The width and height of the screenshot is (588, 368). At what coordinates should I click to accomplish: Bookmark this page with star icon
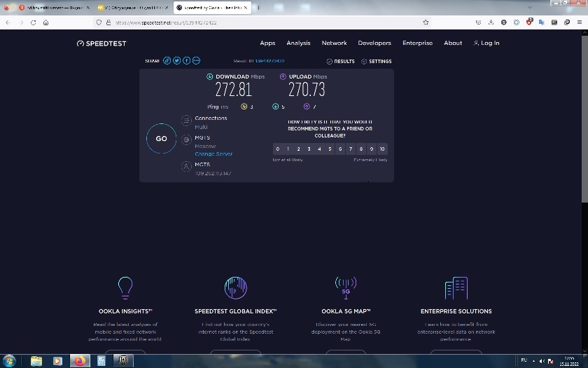(x=426, y=22)
